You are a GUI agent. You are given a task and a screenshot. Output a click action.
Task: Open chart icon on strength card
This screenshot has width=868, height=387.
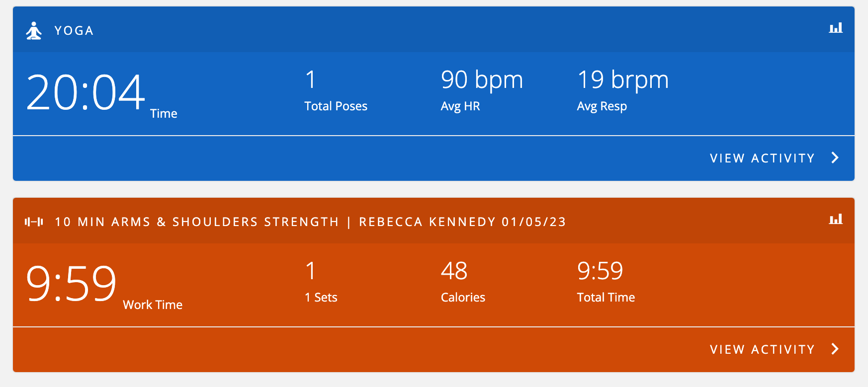[x=836, y=219]
